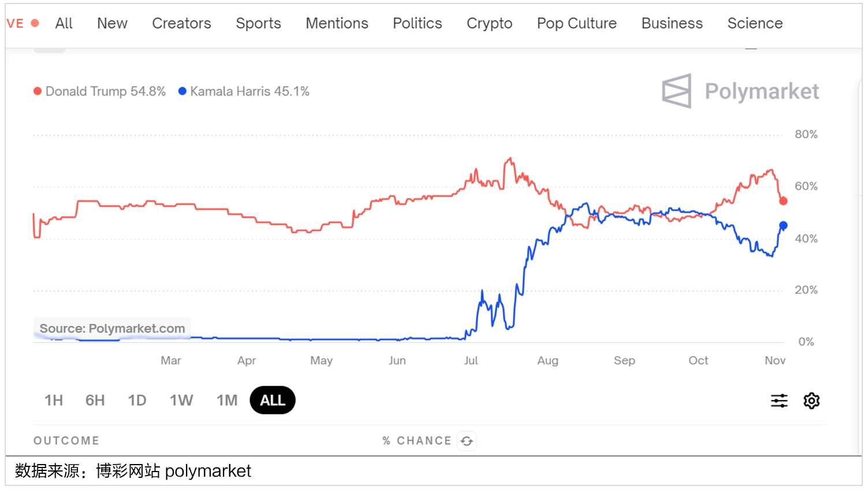The image size is (868, 490).
Task: Click Harris's blue endpoint marker on chart
Action: [x=783, y=226]
